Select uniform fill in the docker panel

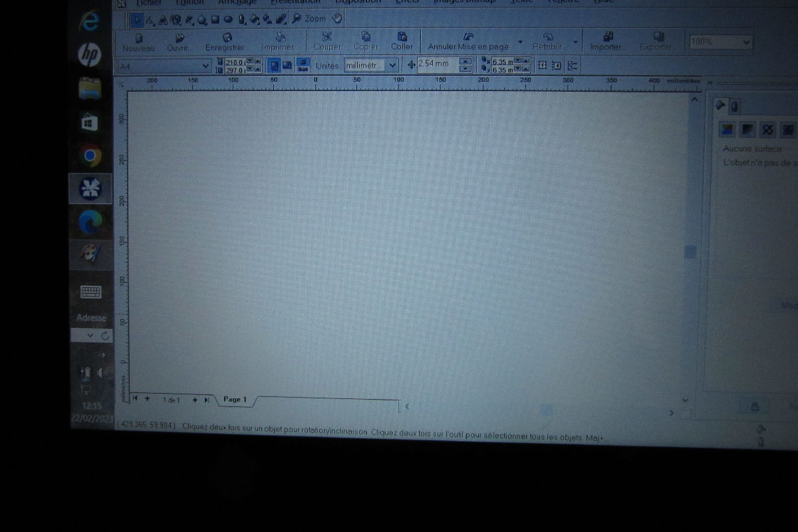(x=728, y=129)
